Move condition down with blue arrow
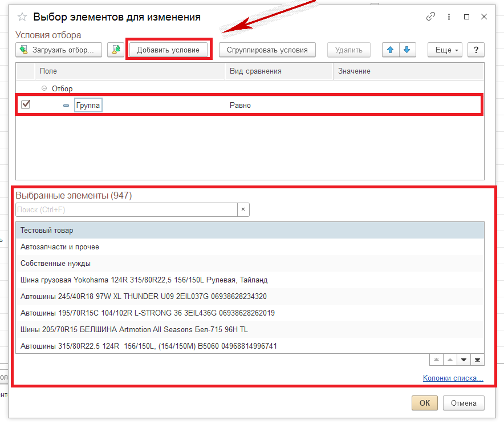Image resolution: width=504 pixels, height=424 pixels. tap(407, 50)
